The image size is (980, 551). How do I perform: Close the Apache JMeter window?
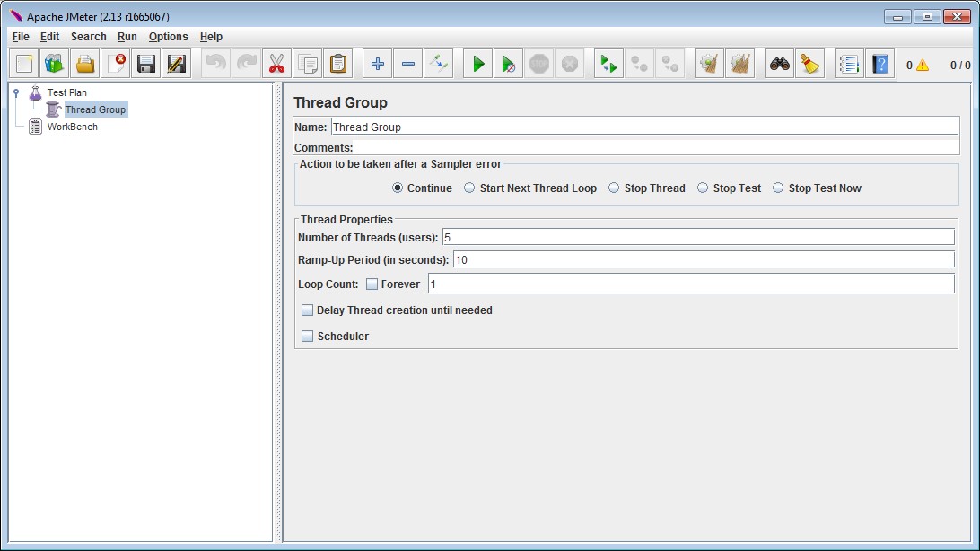point(957,17)
